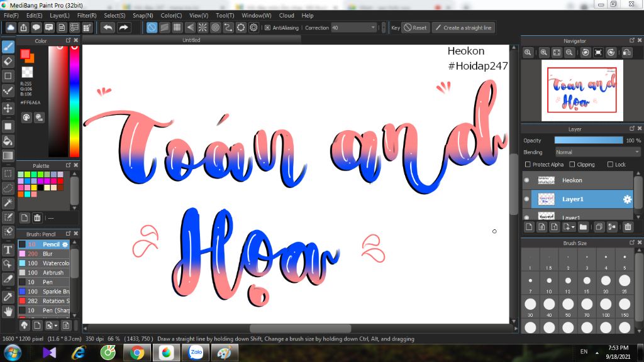Screen dimensions: 644x362
Task: Open Blending mode dropdown
Action: click(x=597, y=152)
